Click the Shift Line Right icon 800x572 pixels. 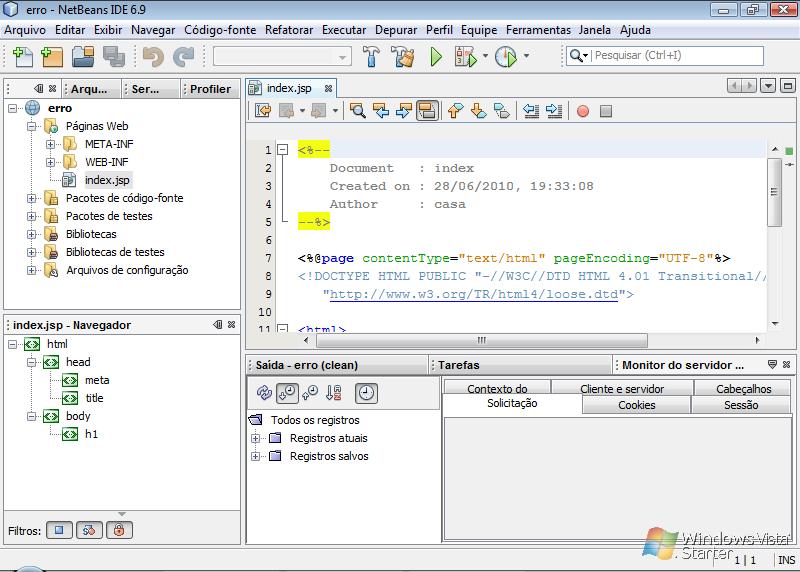coord(554,111)
